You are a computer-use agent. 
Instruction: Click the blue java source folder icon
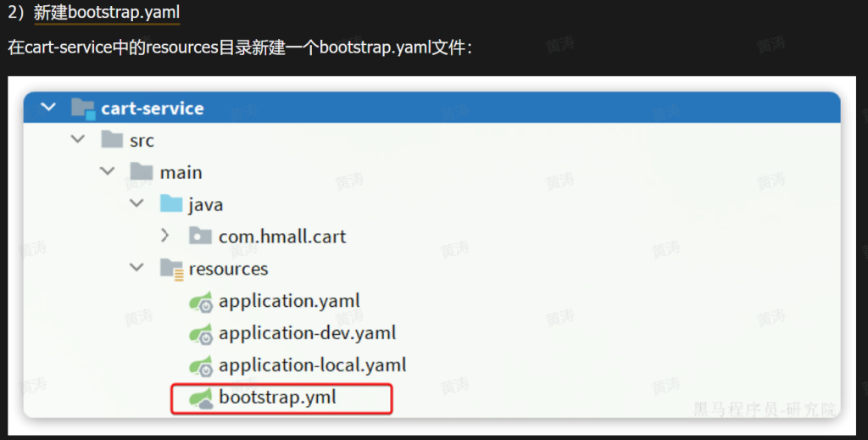tap(171, 204)
